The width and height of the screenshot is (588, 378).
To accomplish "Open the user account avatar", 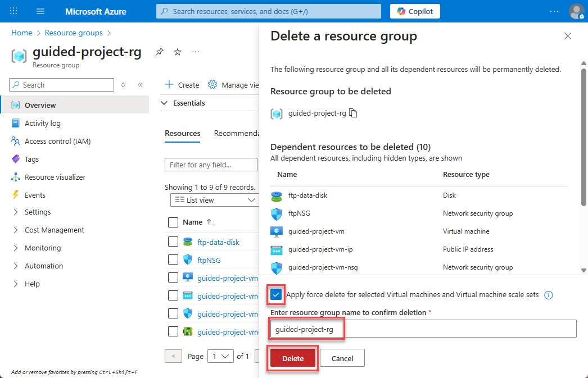I will coord(576,11).
